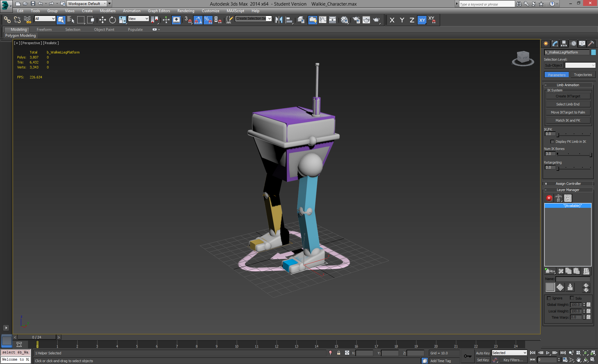Click Move IKTarget to Palm button
The height and width of the screenshot is (364, 598).
pos(568,113)
